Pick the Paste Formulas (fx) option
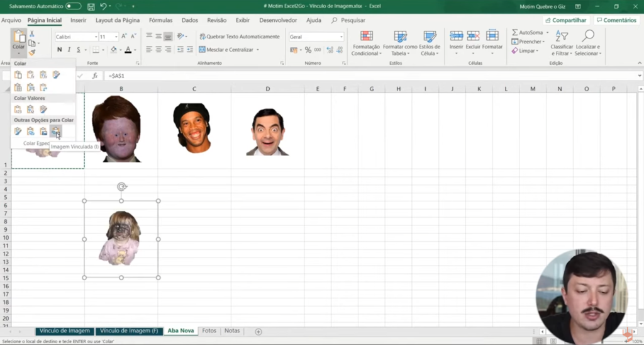This screenshot has height=345, width=644. (x=30, y=74)
